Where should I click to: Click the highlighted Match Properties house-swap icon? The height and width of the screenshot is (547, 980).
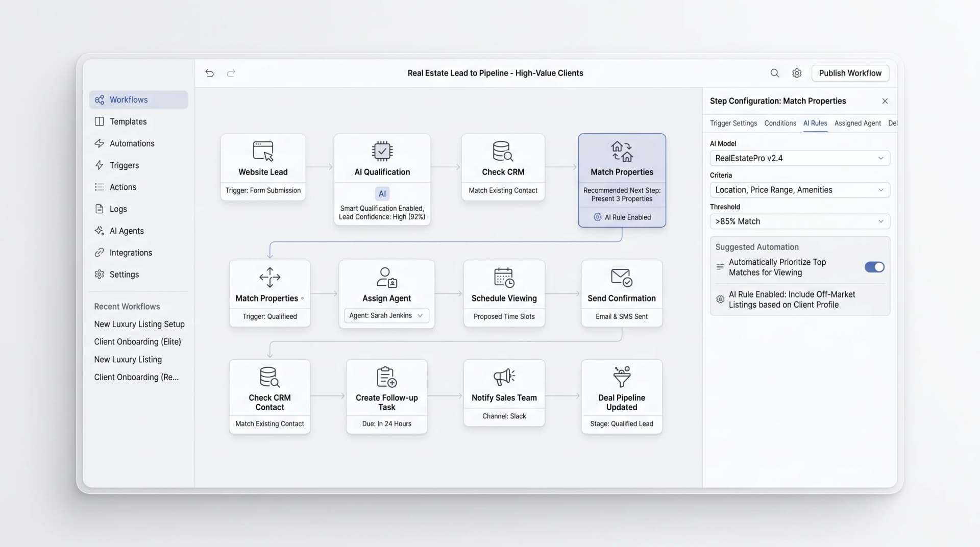(622, 152)
